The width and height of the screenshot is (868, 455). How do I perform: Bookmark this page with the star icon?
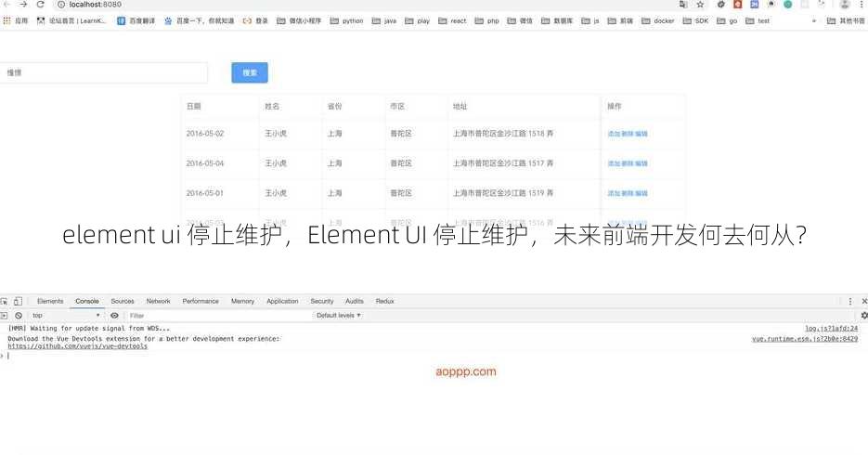[x=700, y=5]
